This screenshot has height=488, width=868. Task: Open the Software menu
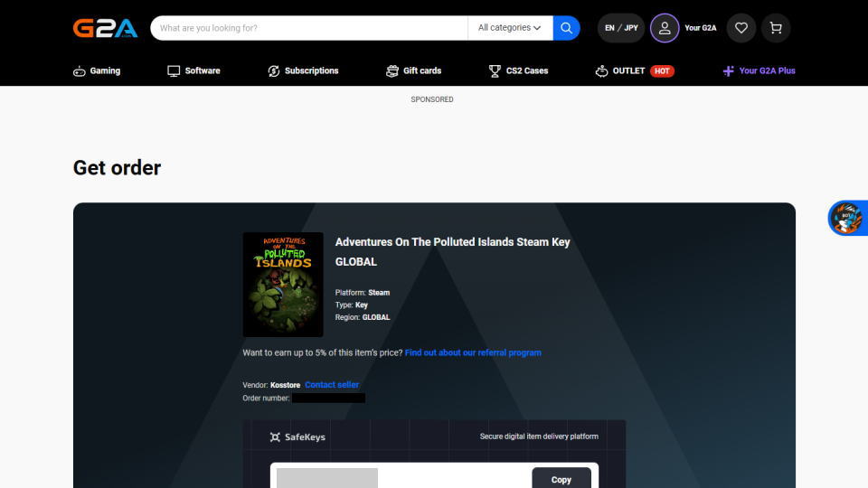[x=193, y=70]
